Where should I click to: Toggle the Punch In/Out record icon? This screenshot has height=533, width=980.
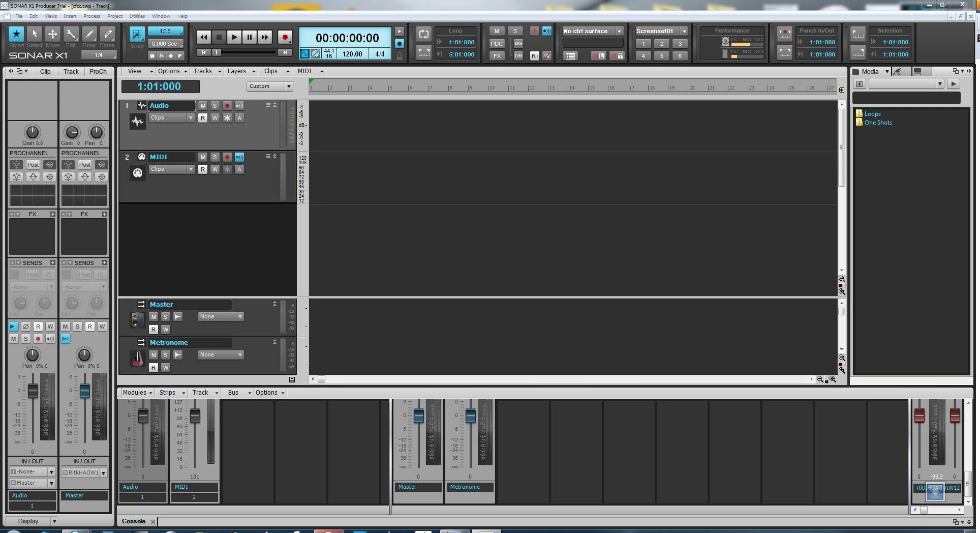[x=785, y=34]
